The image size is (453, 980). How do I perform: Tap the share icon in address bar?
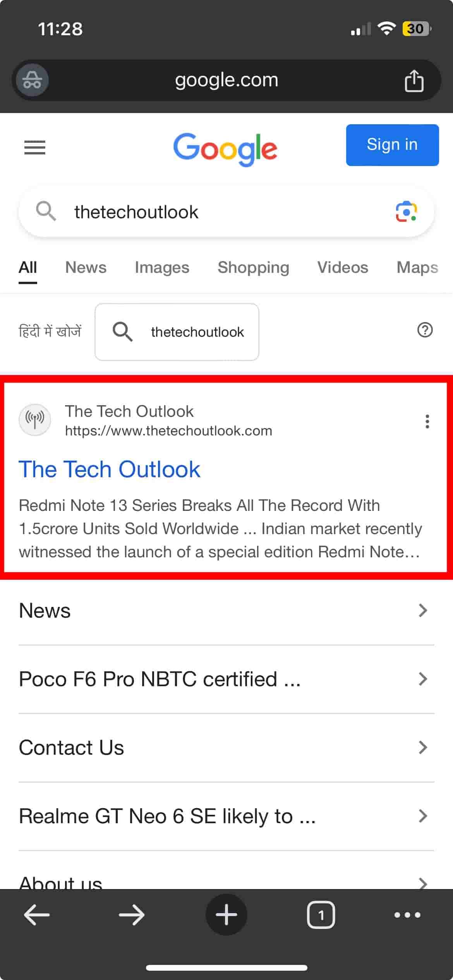414,81
